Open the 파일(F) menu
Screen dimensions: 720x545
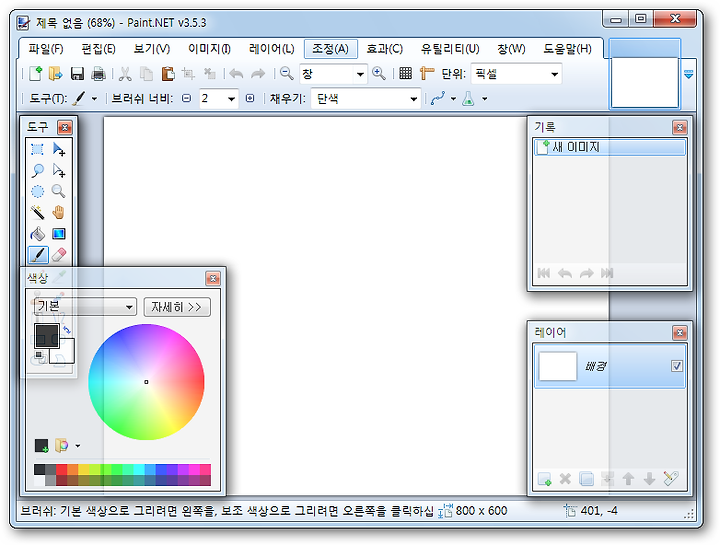click(x=45, y=49)
